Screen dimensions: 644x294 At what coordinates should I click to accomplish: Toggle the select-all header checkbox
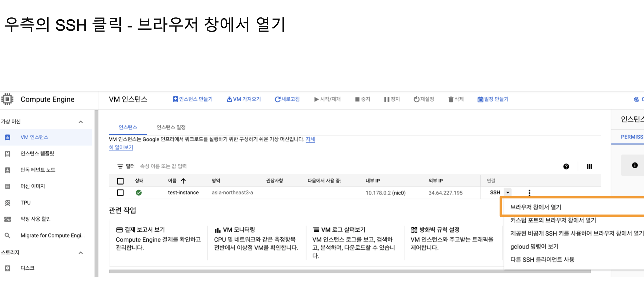coord(120,181)
